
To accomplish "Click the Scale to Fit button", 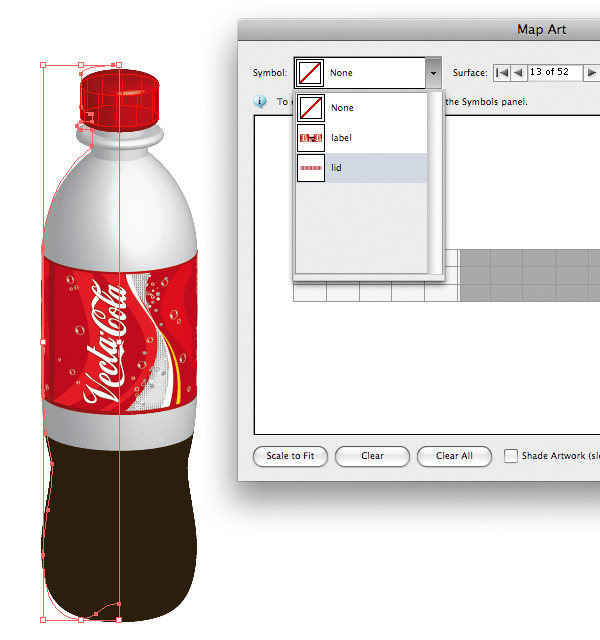I will tap(290, 456).
